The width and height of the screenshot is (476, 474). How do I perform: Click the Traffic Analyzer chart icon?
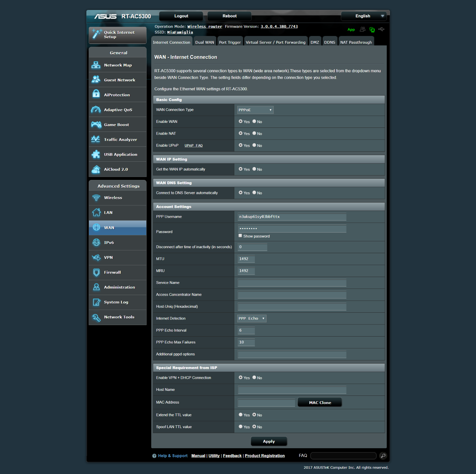tap(96, 139)
